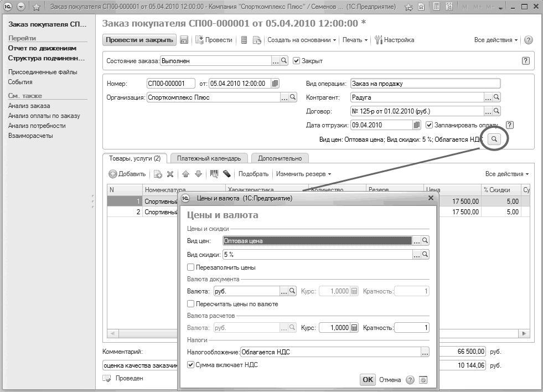
Task: Expand Создать на основании dropdown
Action: tap(302, 40)
